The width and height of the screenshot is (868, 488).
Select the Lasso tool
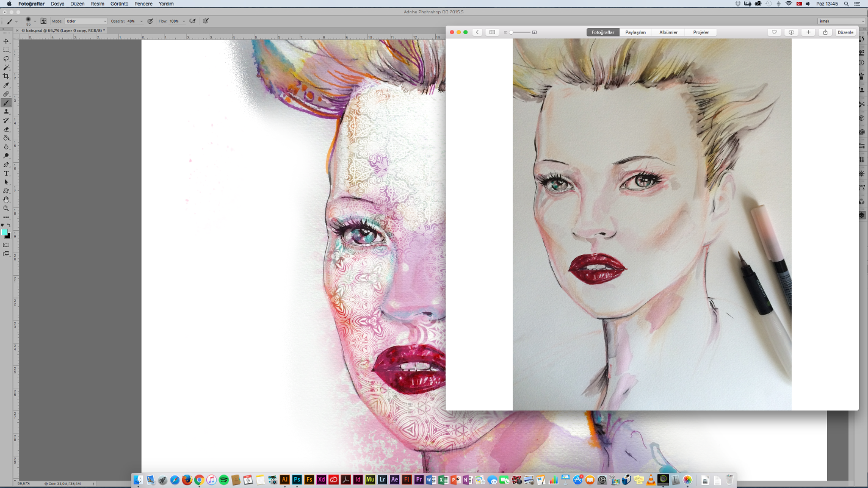[x=6, y=59]
